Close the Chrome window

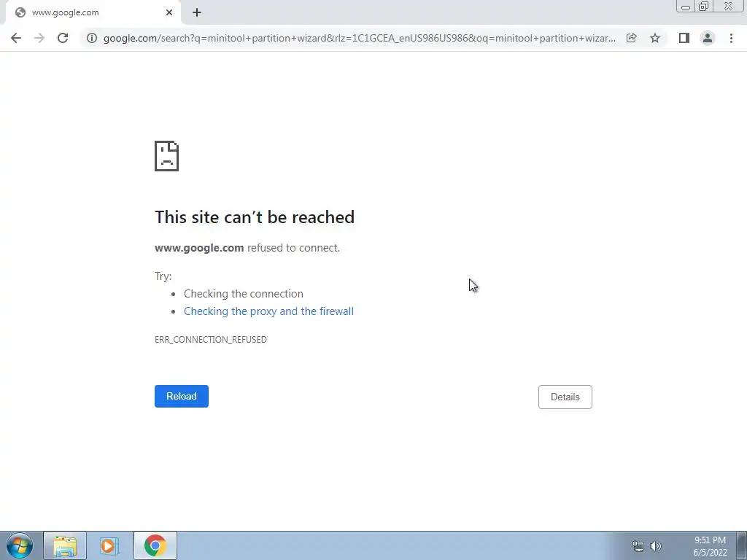coord(729,7)
